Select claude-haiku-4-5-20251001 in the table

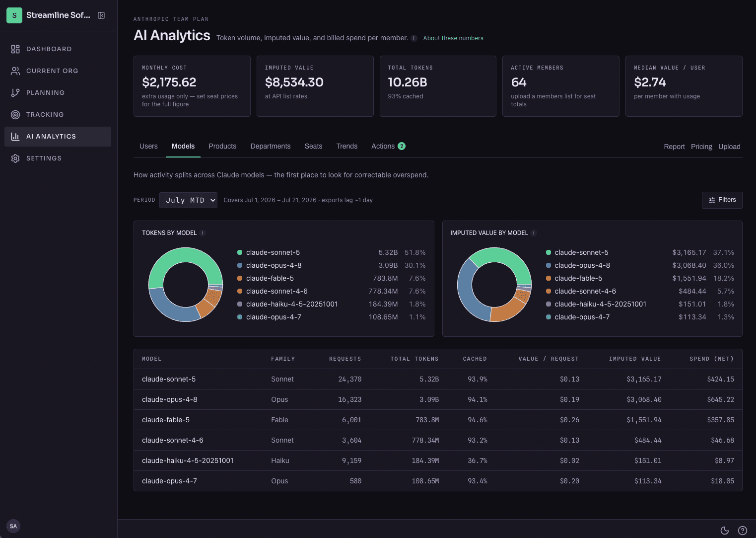click(x=188, y=461)
